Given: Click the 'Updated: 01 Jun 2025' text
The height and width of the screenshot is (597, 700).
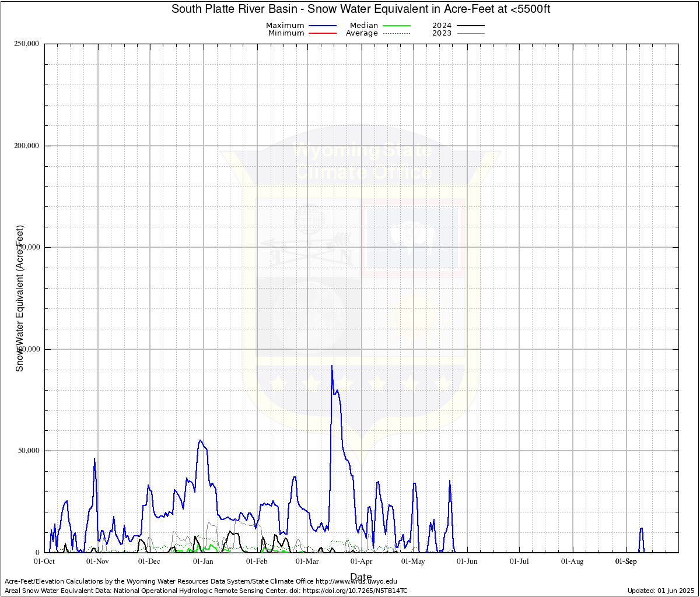Looking at the screenshot, I should pos(661,591).
